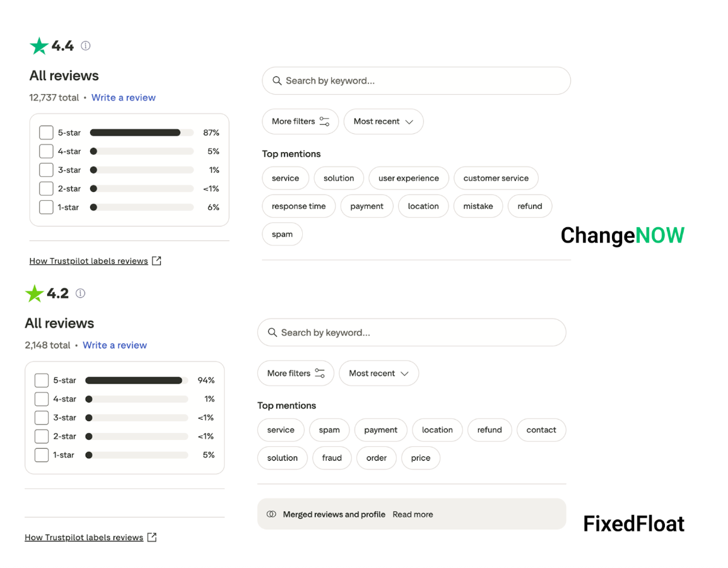This screenshot has height=568, width=728.
Task: Click the filter sliders icon in ChangeNOW's More filters
Action: (324, 121)
